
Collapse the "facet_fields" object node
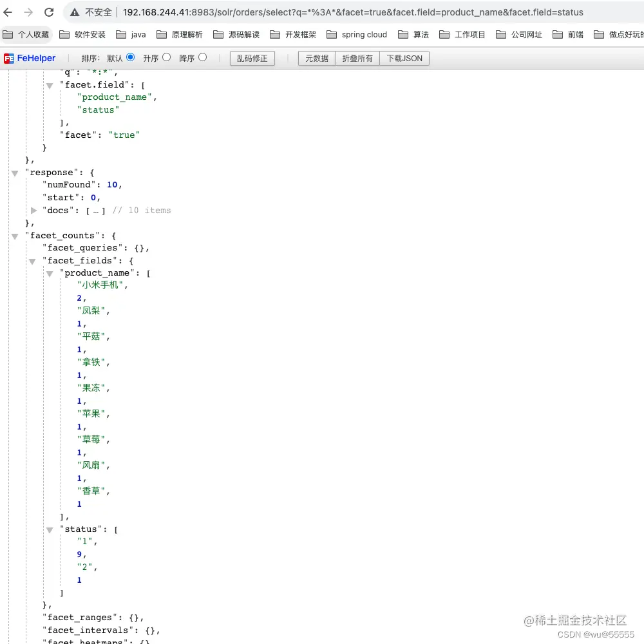click(32, 261)
